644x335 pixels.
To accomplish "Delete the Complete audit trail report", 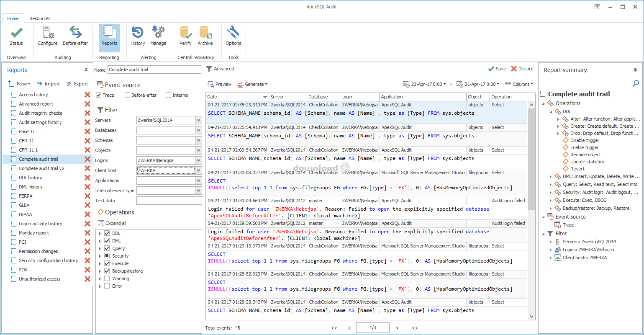I will click(x=87, y=159).
